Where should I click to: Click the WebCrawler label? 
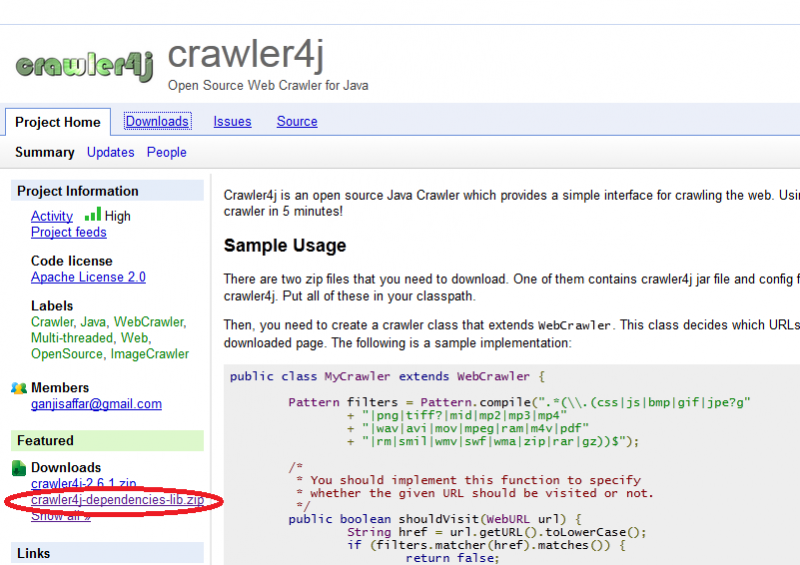149,322
